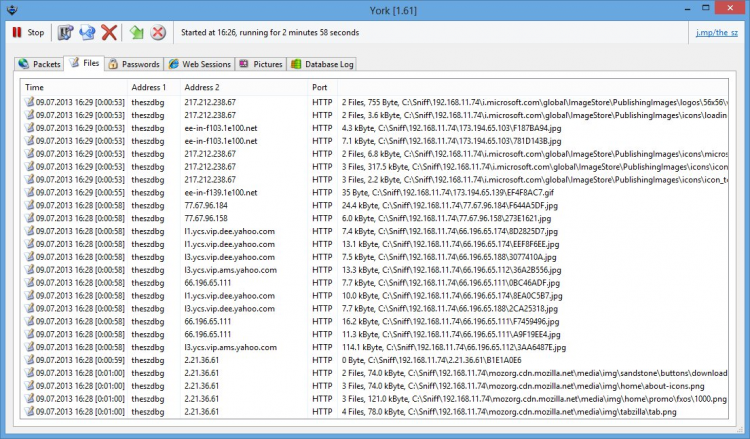Click file icon of the F187BA94.jpg row
The image size is (750, 439).
pyautogui.click(x=30, y=128)
